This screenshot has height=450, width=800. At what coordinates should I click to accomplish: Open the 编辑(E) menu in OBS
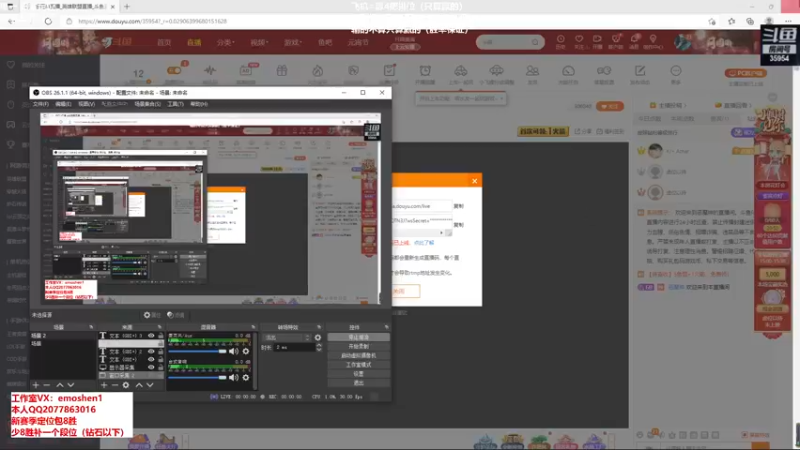coord(63,104)
